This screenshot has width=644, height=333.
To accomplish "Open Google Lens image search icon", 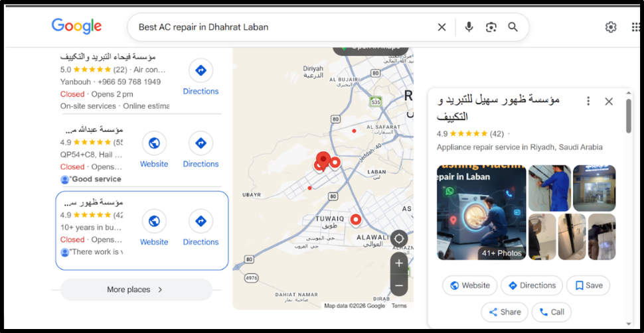I will [491, 27].
